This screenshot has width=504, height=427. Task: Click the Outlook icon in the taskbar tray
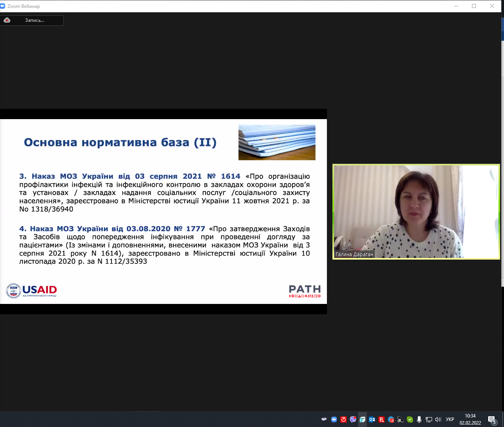[x=372, y=419]
